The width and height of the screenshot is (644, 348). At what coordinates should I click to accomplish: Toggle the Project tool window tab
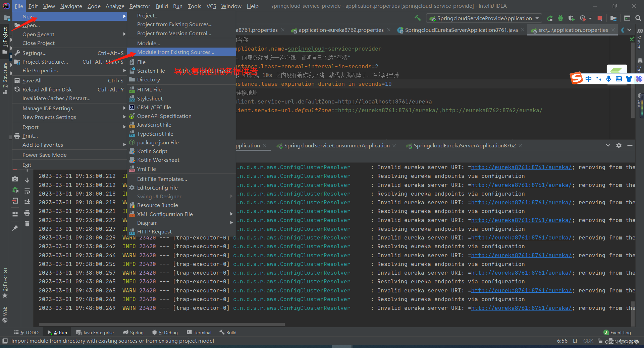pyautogui.click(x=5, y=40)
